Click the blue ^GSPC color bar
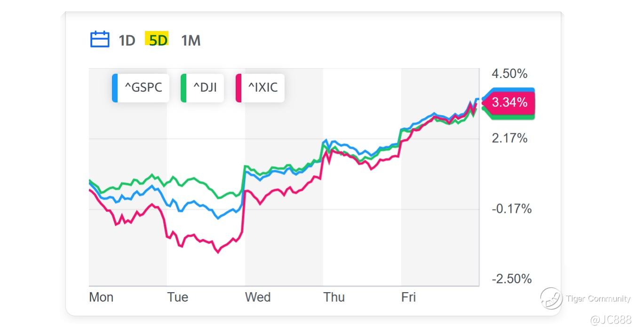Image resolution: width=644 pixels, height=334 pixels. pyautogui.click(x=115, y=88)
